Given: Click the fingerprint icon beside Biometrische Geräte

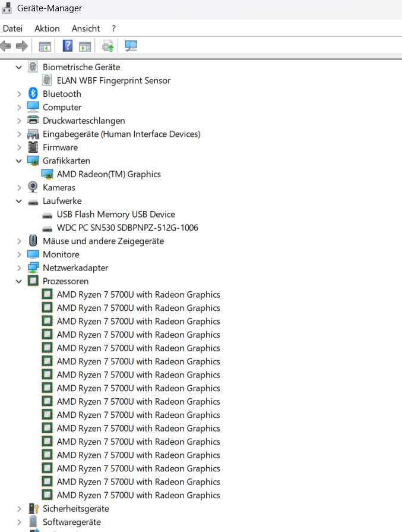Looking at the screenshot, I should (x=33, y=67).
